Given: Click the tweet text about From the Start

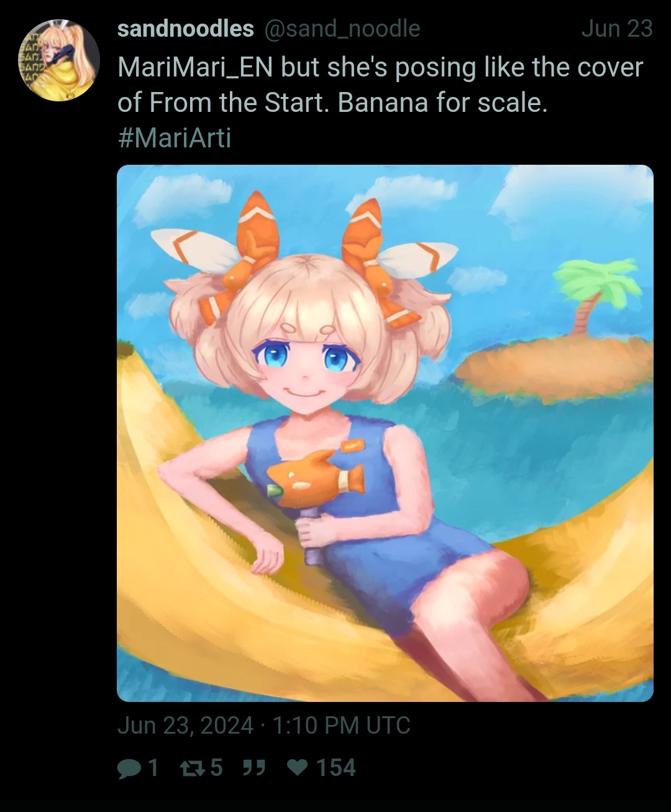Looking at the screenshot, I should point(380,85).
